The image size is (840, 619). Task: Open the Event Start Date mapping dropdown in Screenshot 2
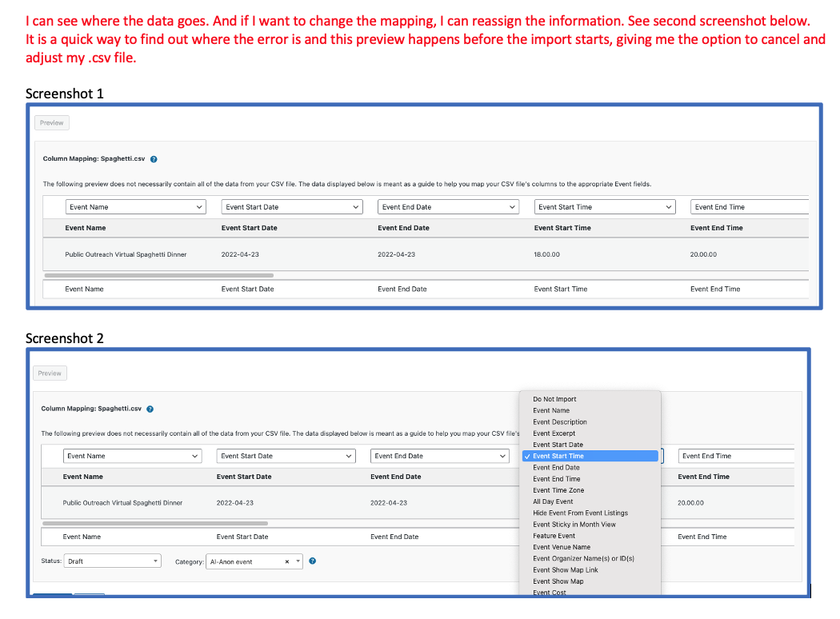tap(286, 456)
